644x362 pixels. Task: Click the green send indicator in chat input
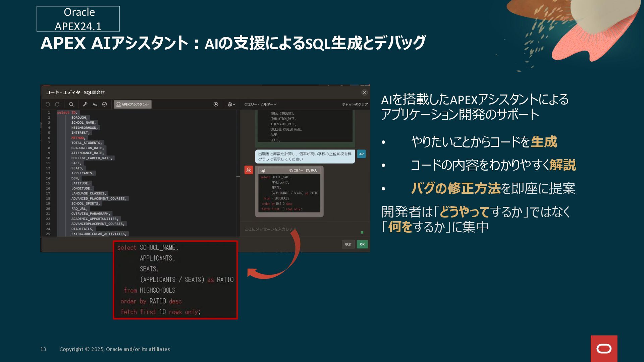(362, 232)
